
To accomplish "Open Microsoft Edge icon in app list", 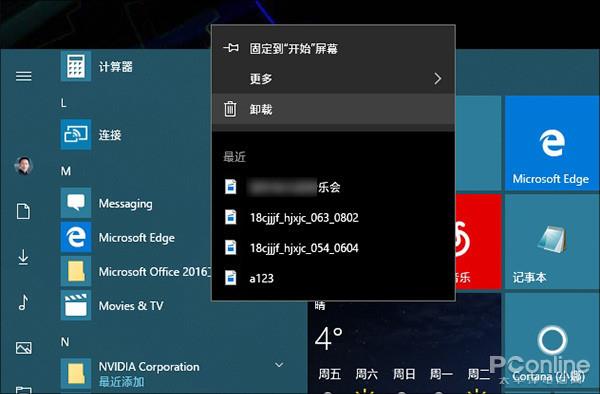I will (76, 237).
